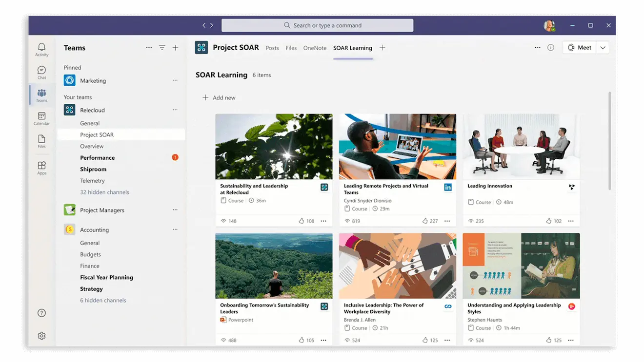Screen dimensions: 644x362
Task: Open the Settings gear icon
Action: tap(41, 336)
